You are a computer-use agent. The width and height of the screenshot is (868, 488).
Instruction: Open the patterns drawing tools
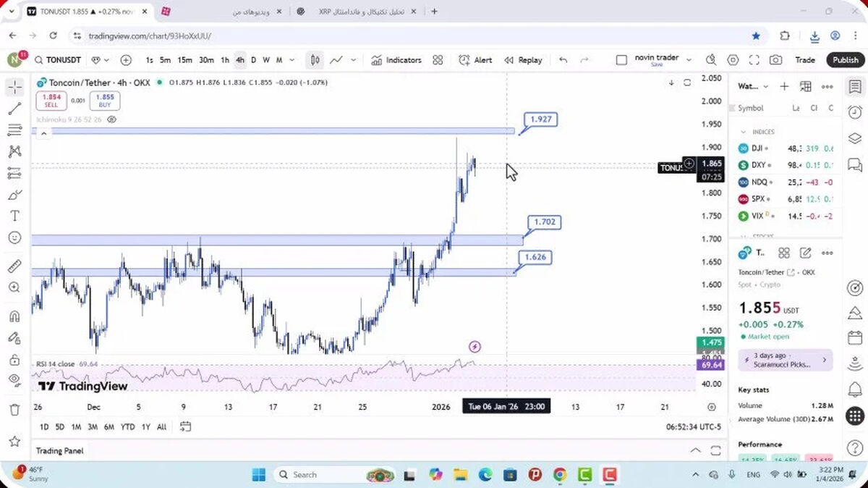click(x=14, y=151)
